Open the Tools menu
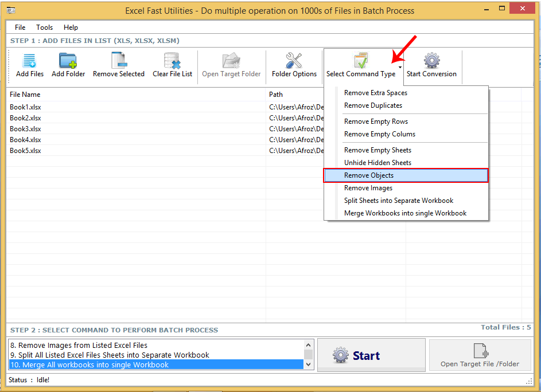541x392 pixels. tap(44, 27)
